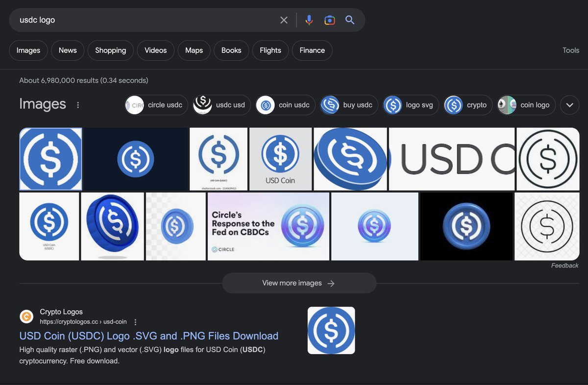Open black outline USDC logo on white thumbnail

[548, 159]
